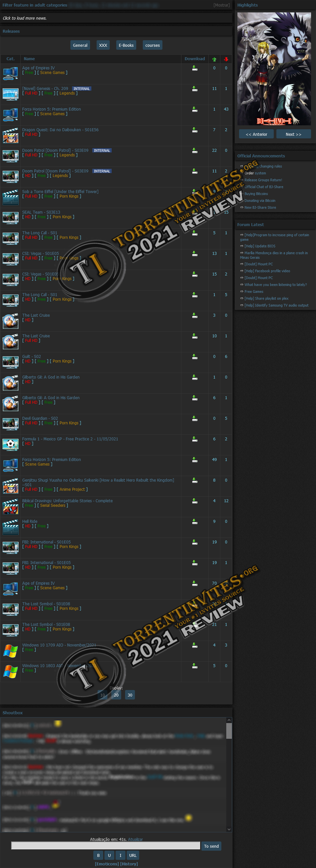Image resolution: width=316 pixels, height=868 pixels.
Task: Click the red leechers sort arrow
Action: tap(226, 59)
